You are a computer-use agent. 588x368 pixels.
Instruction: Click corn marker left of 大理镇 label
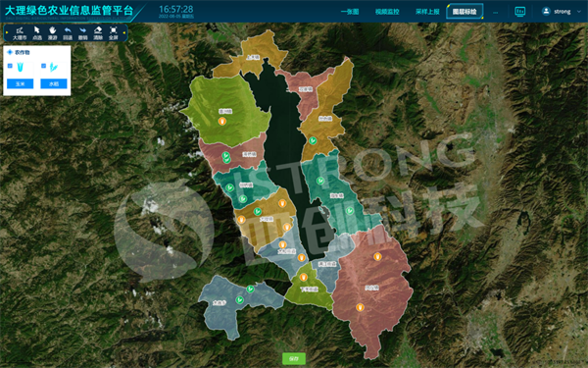[x=241, y=219]
